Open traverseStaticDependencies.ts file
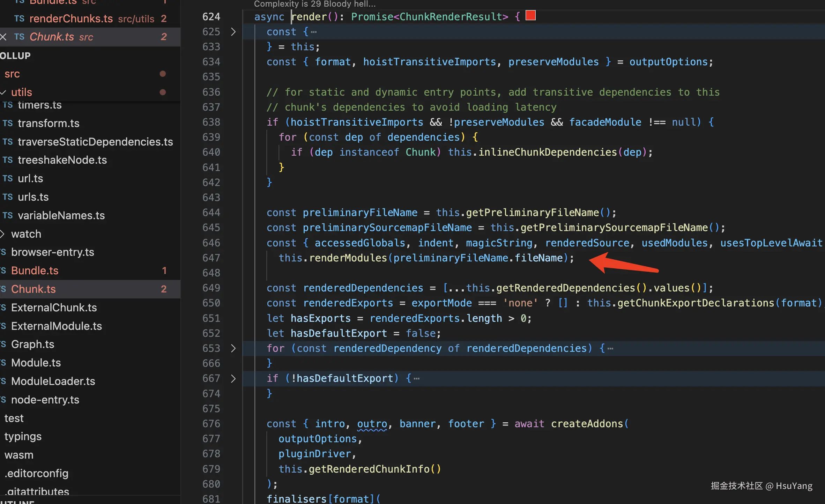The height and width of the screenshot is (504, 825). pos(95,142)
